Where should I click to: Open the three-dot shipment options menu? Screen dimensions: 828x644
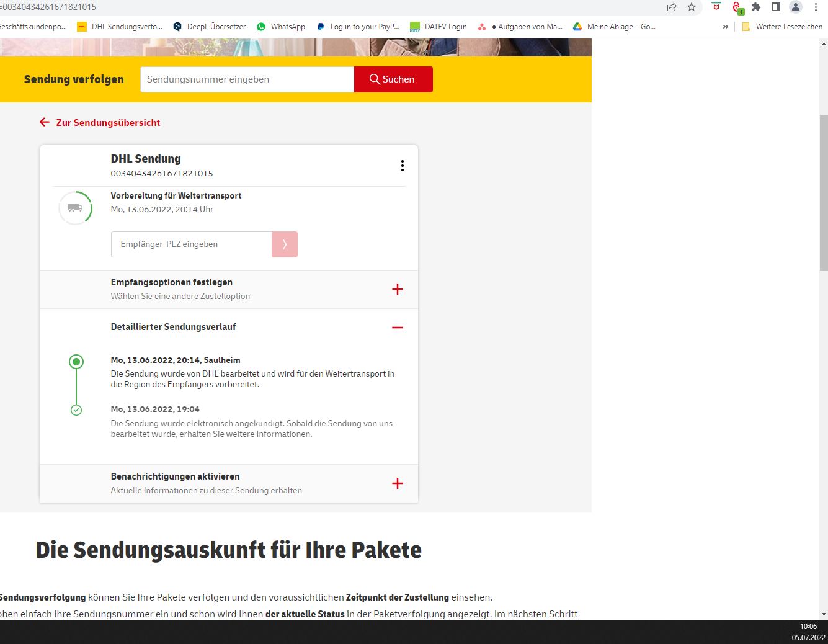tap(403, 166)
